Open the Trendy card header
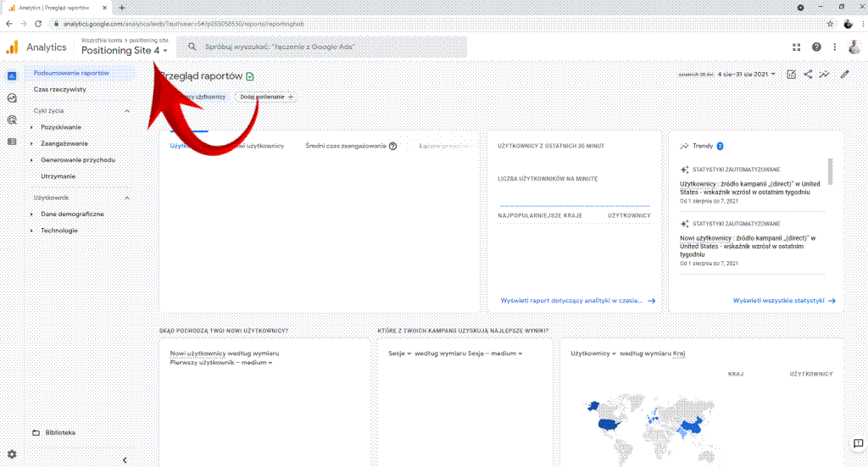 click(x=701, y=146)
